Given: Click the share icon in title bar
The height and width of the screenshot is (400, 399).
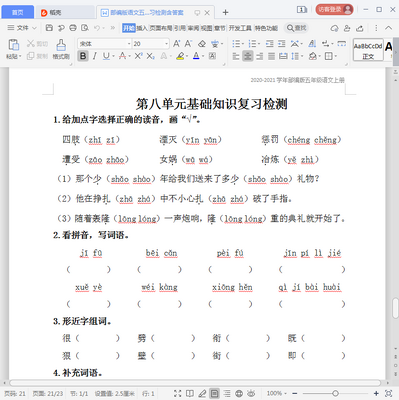Looking at the screenshot, I should [360, 28].
